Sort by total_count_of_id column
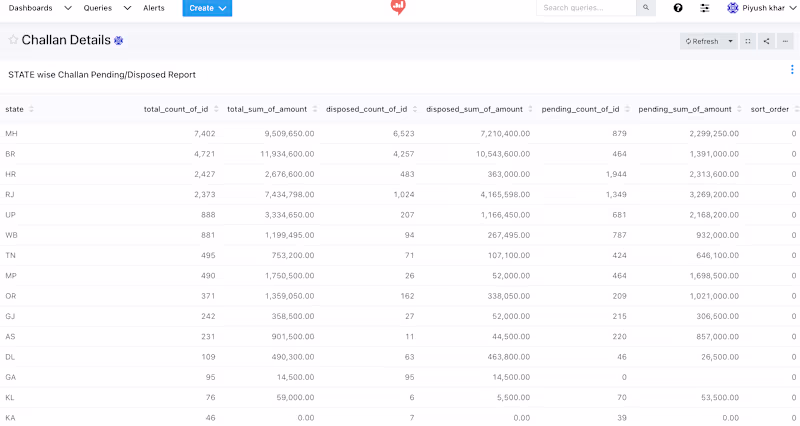800x426 pixels. click(x=216, y=109)
